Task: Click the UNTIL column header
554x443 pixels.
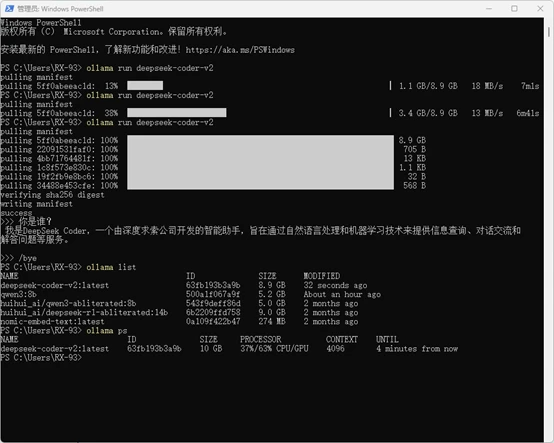Action: [x=387, y=339]
